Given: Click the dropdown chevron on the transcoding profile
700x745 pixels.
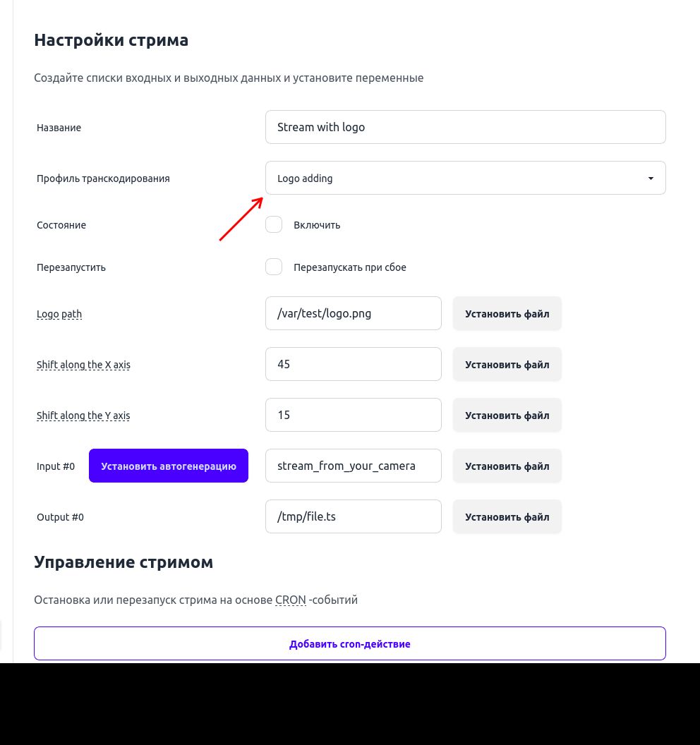Looking at the screenshot, I should (650, 178).
